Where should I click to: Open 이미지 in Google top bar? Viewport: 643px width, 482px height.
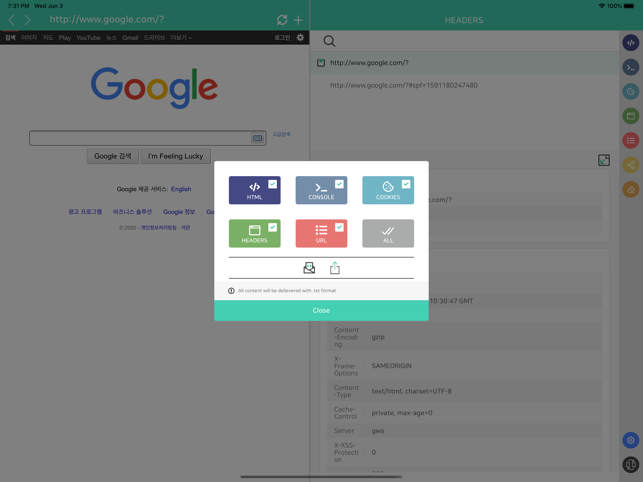(29, 38)
